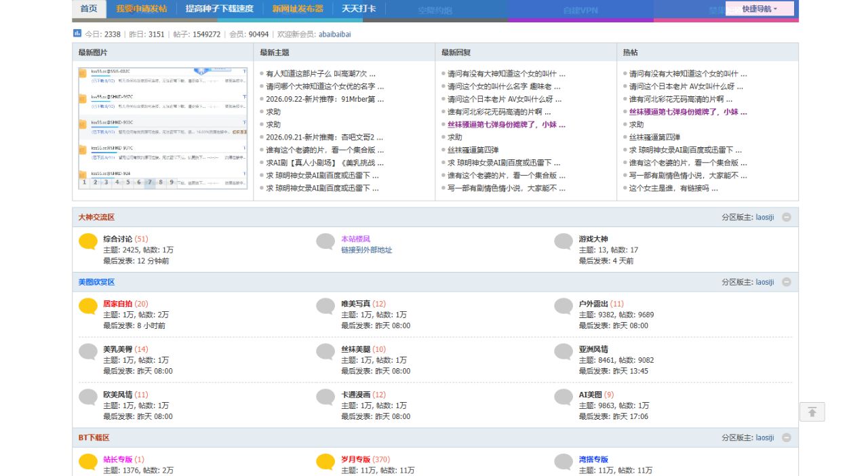Open the 新网址发布器 menu item
Viewport: 868px width, 476px height.
point(298,9)
